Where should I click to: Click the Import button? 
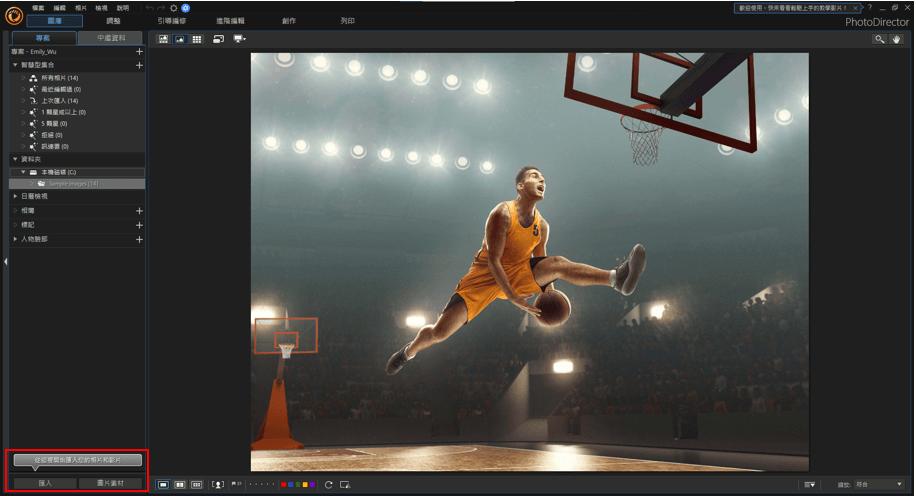click(45, 483)
